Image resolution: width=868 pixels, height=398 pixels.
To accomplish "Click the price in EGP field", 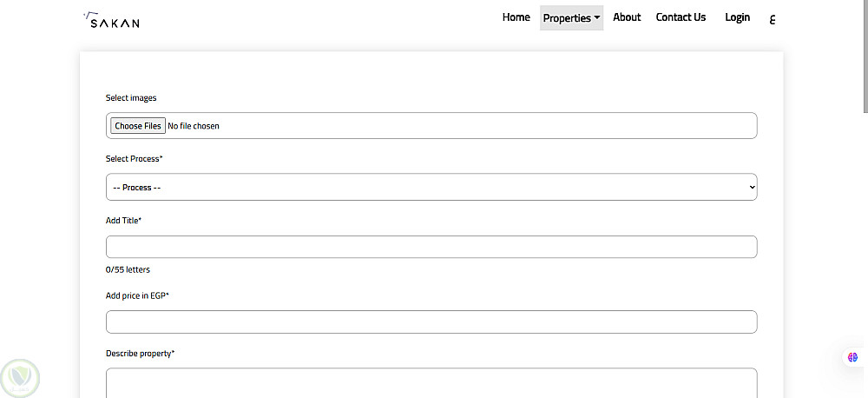I will pyautogui.click(x=431, y=322).
